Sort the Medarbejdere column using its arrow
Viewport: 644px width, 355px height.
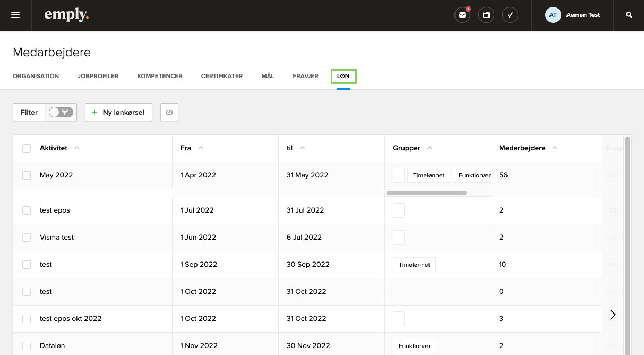coord(555,148)
